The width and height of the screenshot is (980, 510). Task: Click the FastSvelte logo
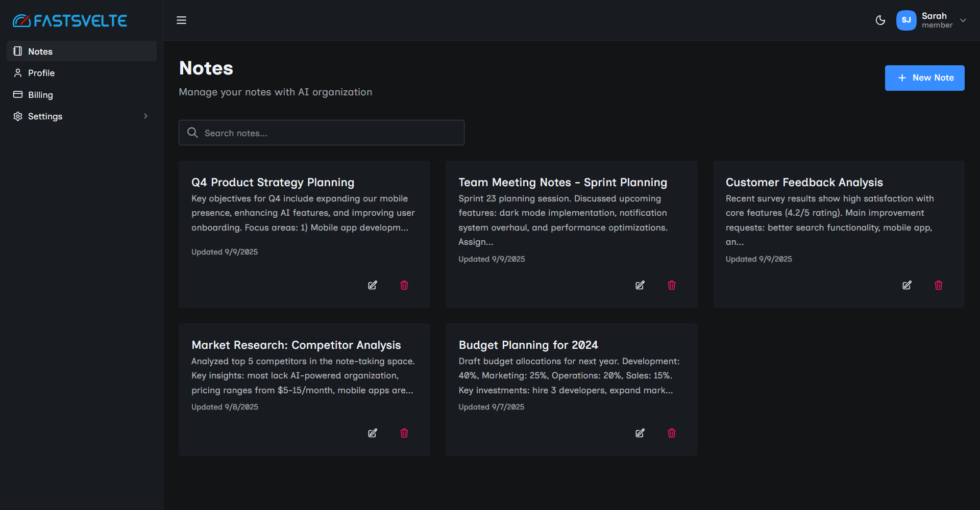[x=70, y=21]
